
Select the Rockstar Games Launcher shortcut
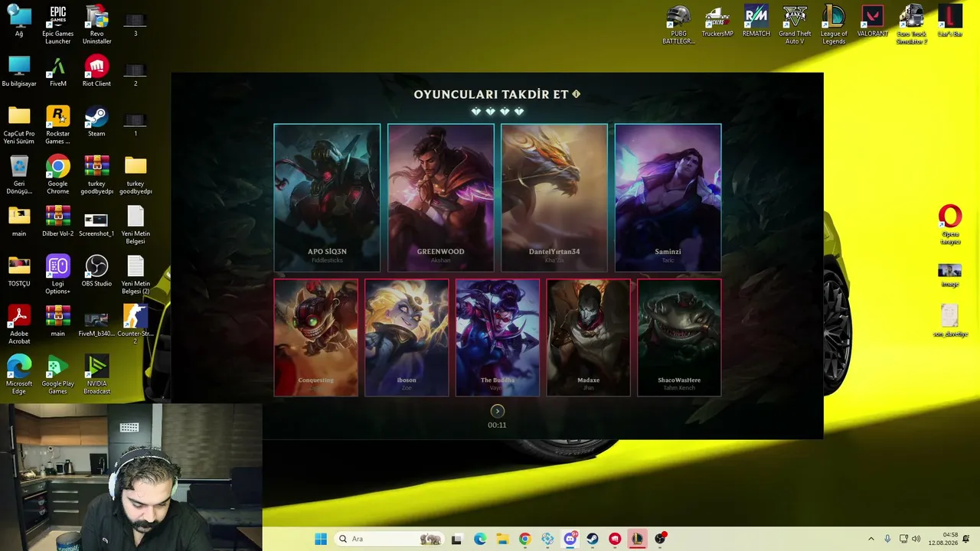click(57, 125)
